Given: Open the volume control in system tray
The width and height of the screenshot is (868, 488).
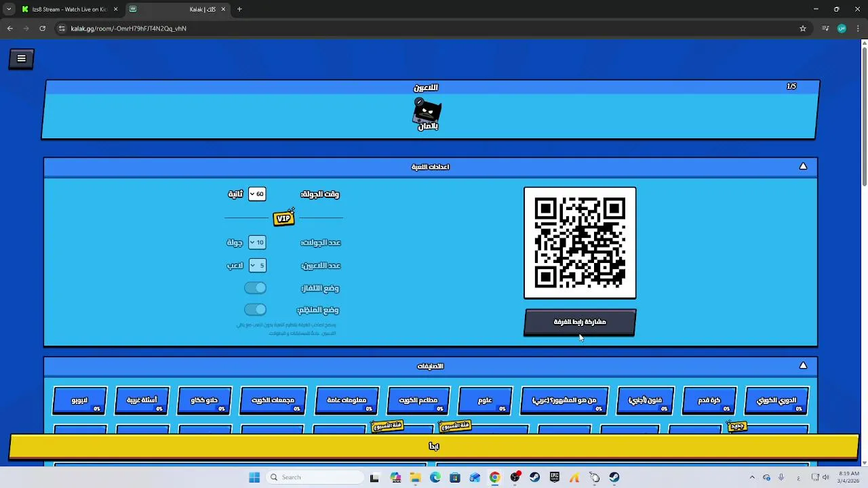Looking at the screenshot, I should pyautogui.click(x=826, y=477).
